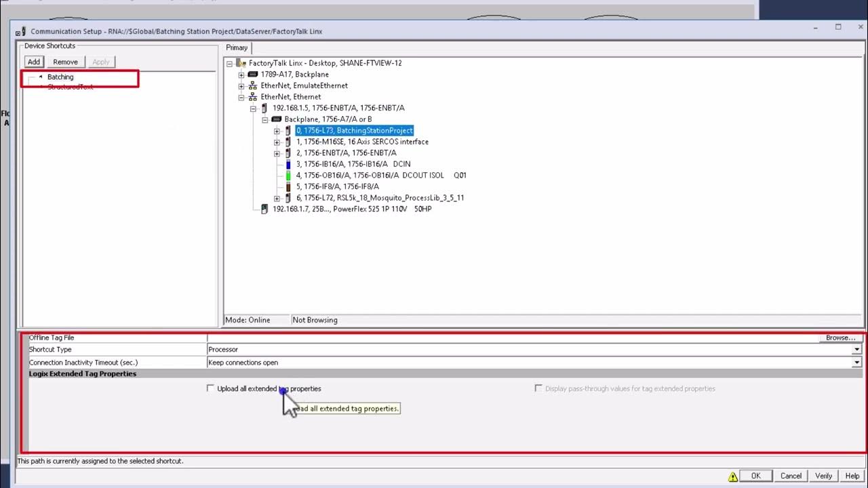Screen dimensions: 868x488
Task: Click the PowerFlex 525 drive icon
Action: pos(264,209)
